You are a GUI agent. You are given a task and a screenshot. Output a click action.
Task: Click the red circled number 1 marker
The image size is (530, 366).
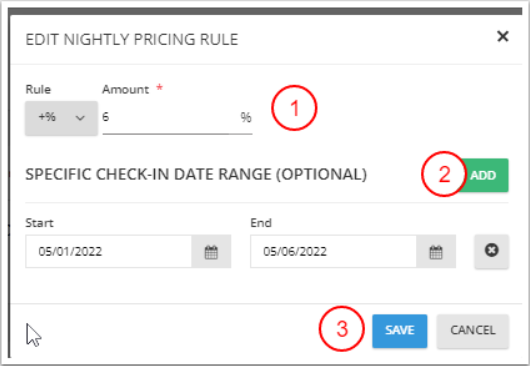point(294,108)
